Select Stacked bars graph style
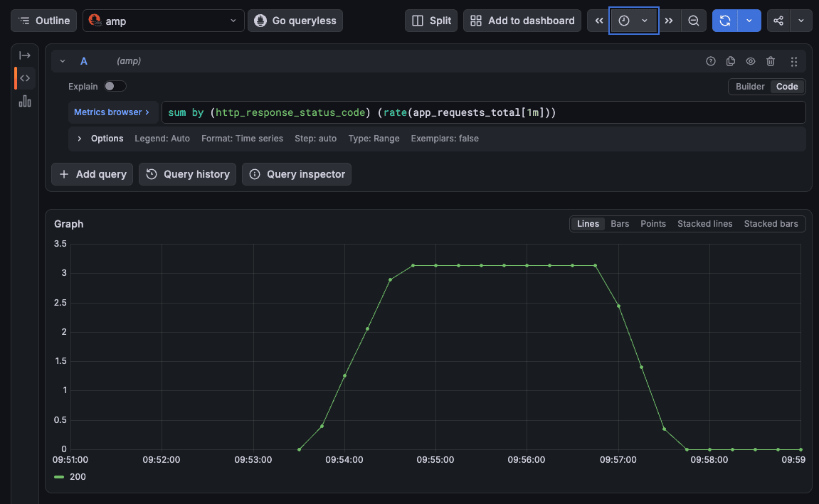 (x=771, y=224)
